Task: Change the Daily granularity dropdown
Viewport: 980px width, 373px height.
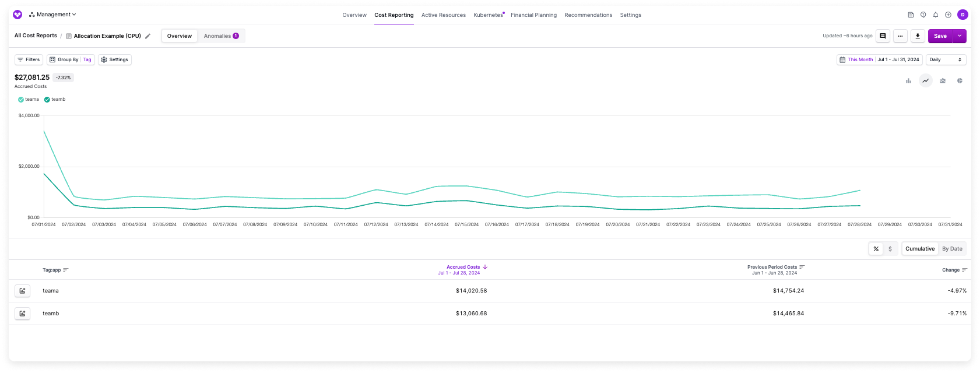Action: click(x=946, y=59)
